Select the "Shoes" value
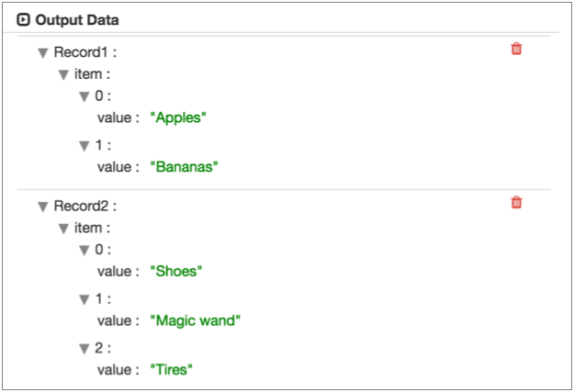The width and height of the screenshot is (574, 392). coord(176,271)
